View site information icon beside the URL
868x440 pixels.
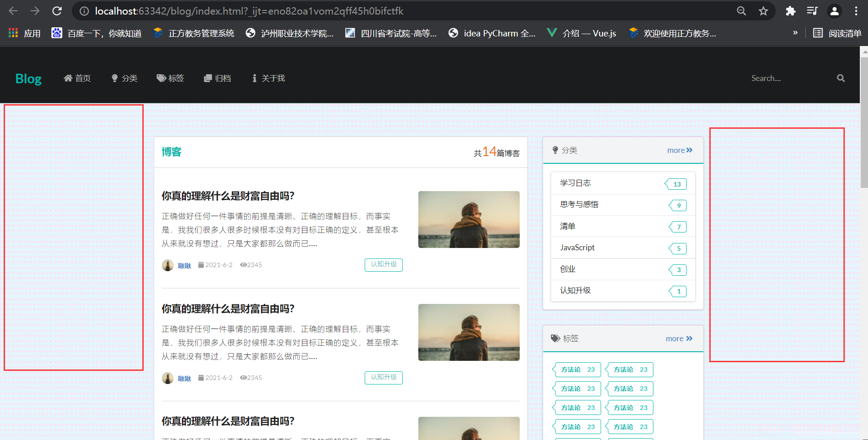tap(84, 11)
